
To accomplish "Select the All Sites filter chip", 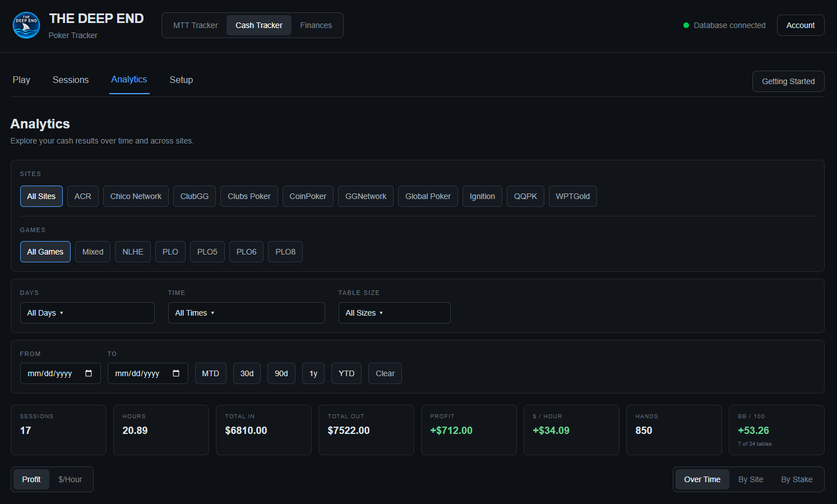I will pos(41,196).
